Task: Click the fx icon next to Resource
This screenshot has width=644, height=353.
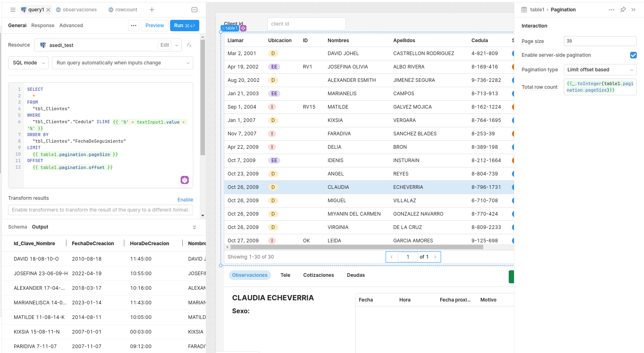Action: pos(189,45)
